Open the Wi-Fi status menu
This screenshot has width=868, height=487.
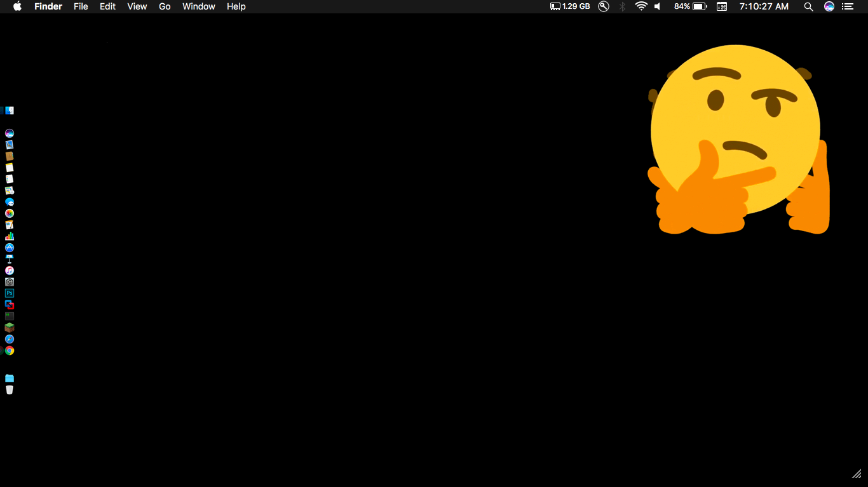click(x=641, y=6)
